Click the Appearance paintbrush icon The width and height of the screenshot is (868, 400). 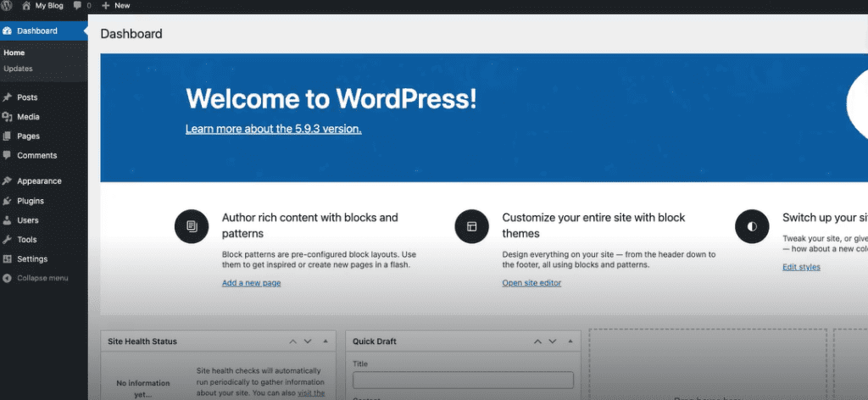pos(7,181)
